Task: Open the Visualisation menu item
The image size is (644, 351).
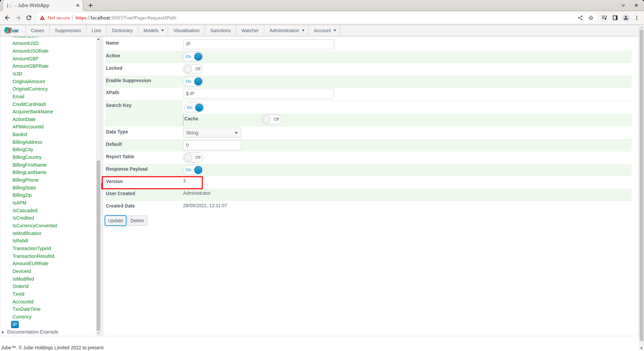Action: click(186, 31)
